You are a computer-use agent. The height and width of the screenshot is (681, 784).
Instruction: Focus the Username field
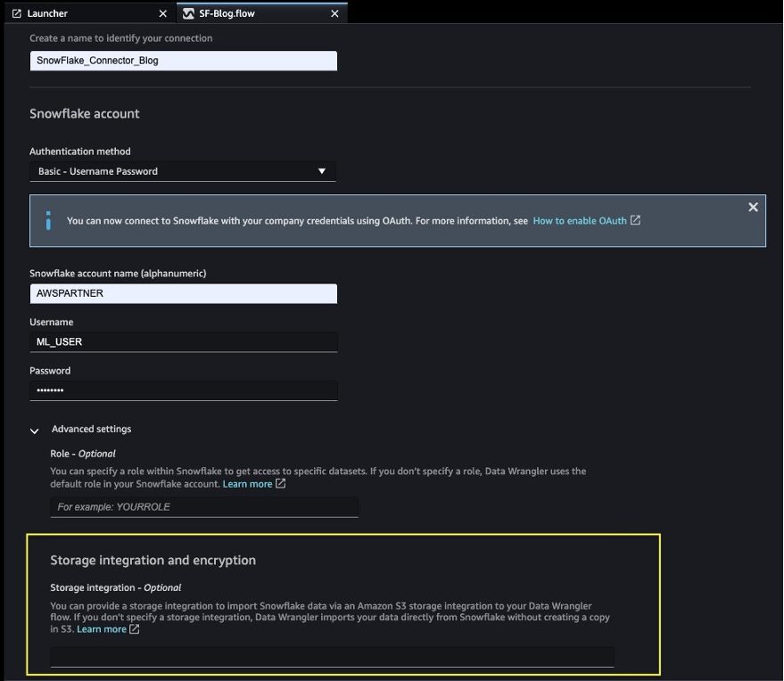click(x=184, y=341)
